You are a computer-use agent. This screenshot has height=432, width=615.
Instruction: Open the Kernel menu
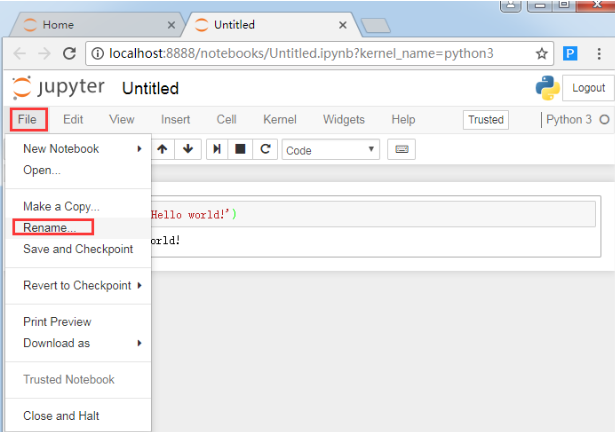pos(280,119)
